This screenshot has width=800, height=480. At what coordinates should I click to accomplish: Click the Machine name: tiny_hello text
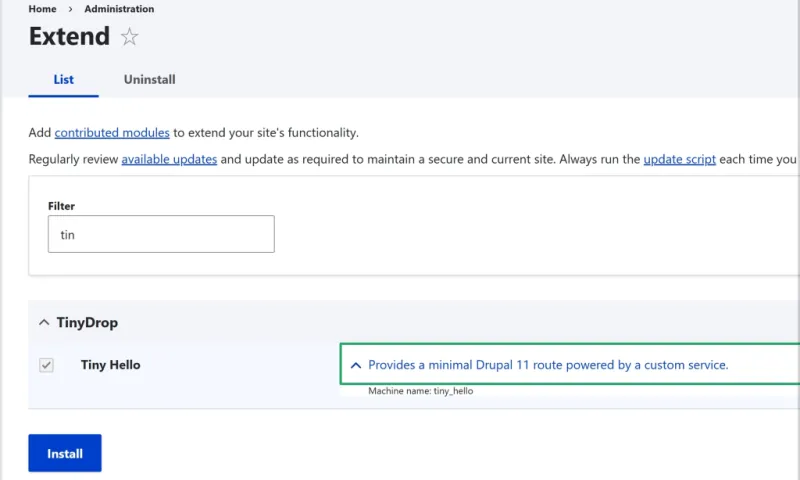coord(420,391)
